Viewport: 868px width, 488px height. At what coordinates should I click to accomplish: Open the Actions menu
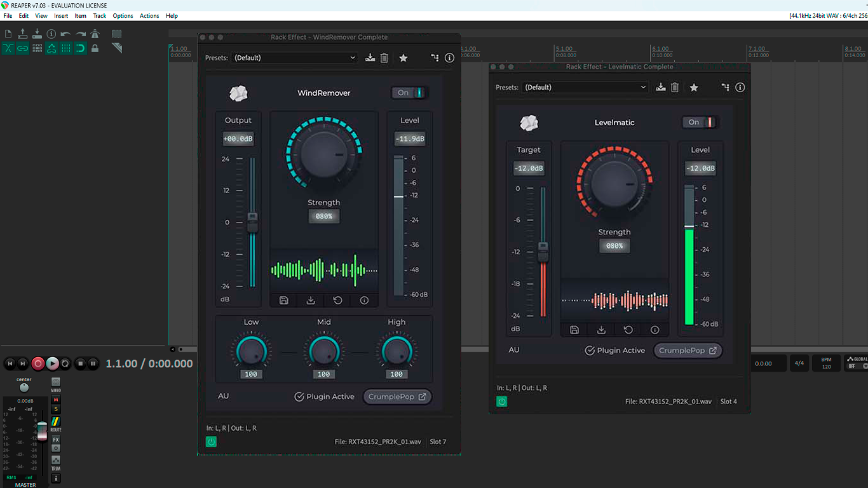[x=149, y=16]
